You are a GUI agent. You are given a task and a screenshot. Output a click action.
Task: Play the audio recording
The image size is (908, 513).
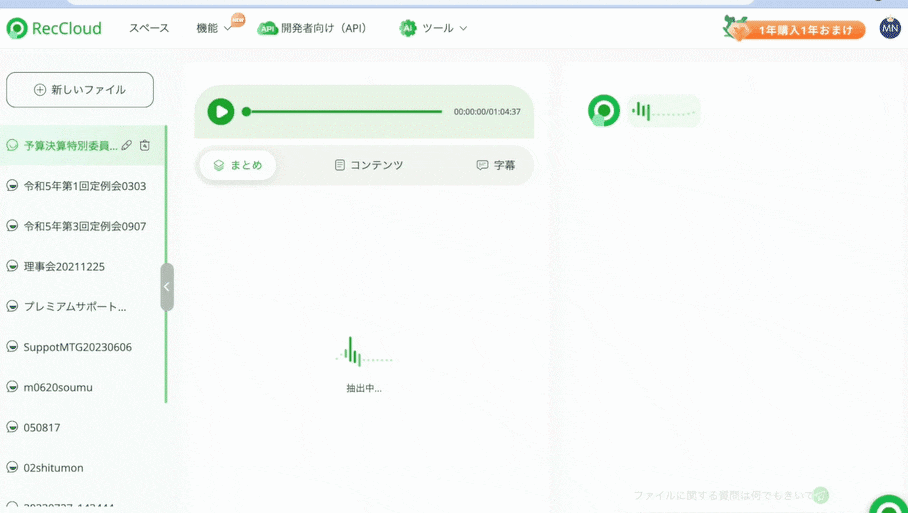[x=221, y=112]
